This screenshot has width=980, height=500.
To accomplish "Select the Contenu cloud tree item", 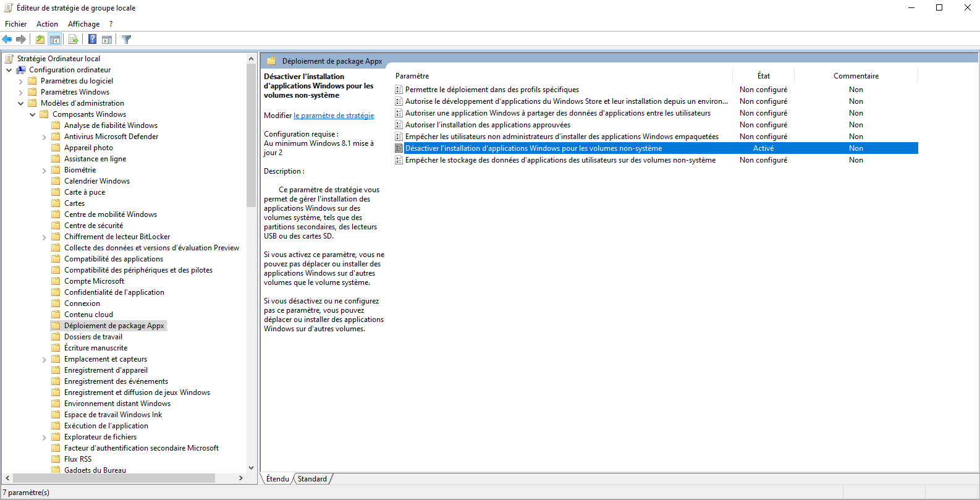I will pyautogui.click(x=89, y=315).
